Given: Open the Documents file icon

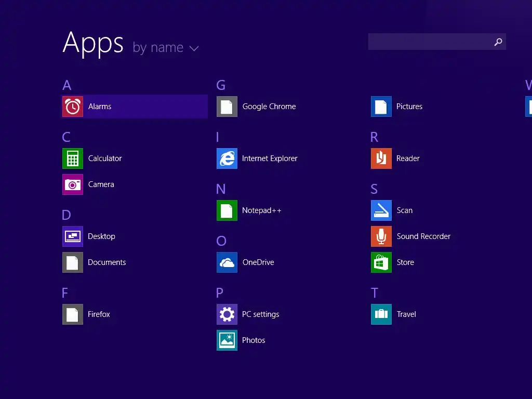Looking at the screenshot, I should coord(73,262).
